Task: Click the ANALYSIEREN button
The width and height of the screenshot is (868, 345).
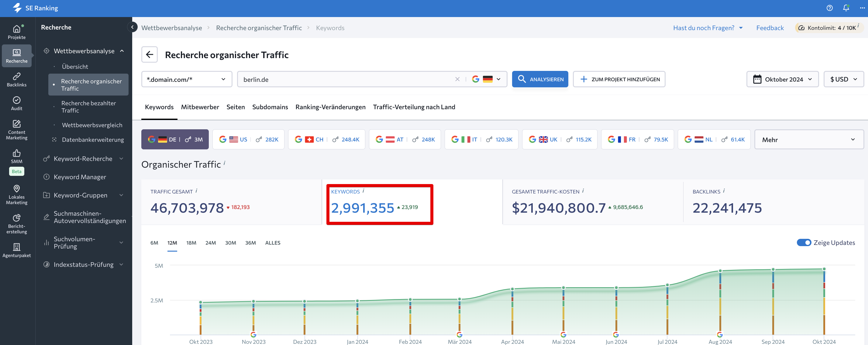Action: [x=540, y=79]
